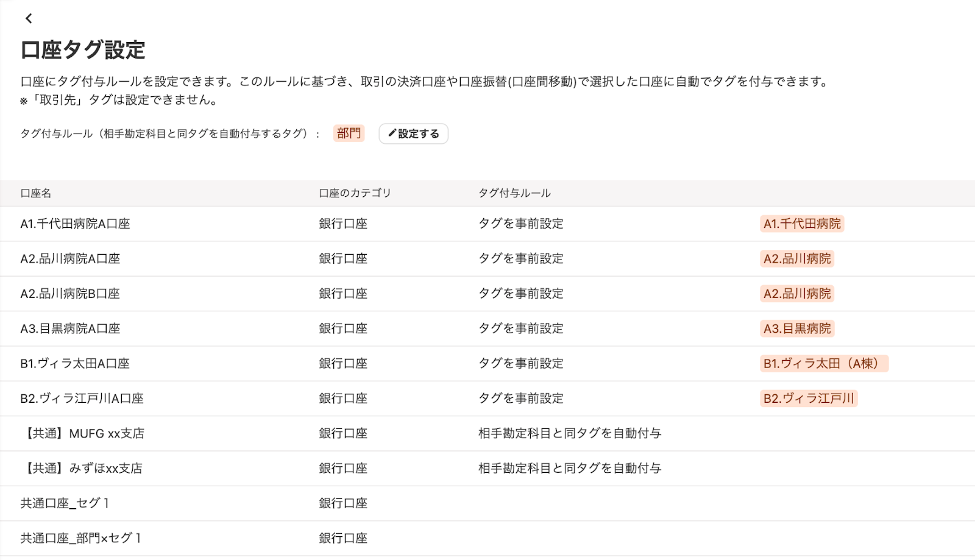Viewport: 975px width, 560px height.
Task: Click タグを事前設定 in A1.千代田病院A口座 row
Action: [x=521, y=224]
